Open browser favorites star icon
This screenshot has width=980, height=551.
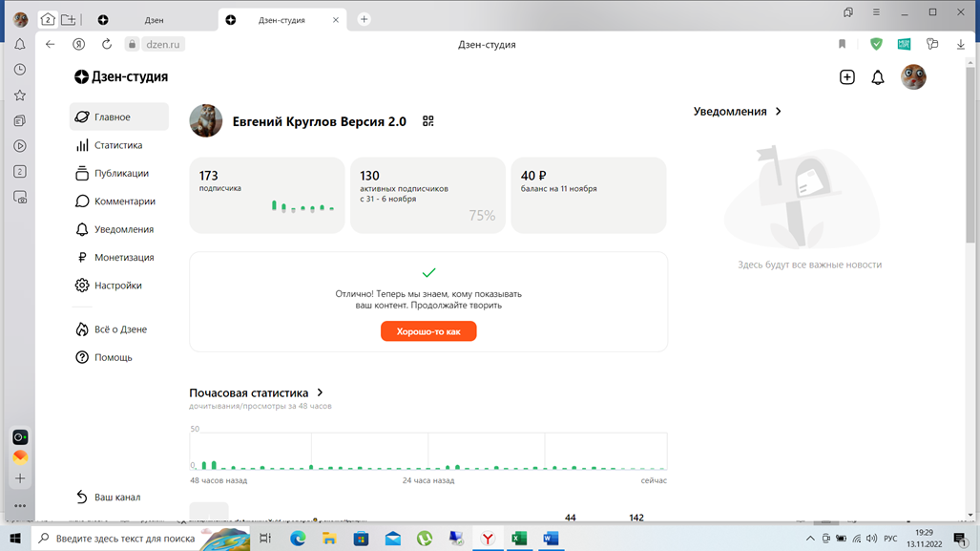point(20,95)
